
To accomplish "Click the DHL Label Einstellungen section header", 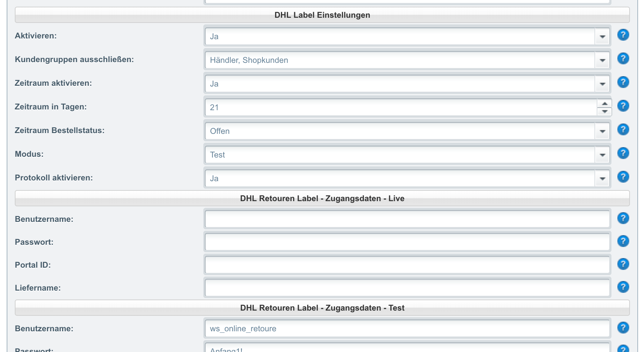I will coord(322,15).
